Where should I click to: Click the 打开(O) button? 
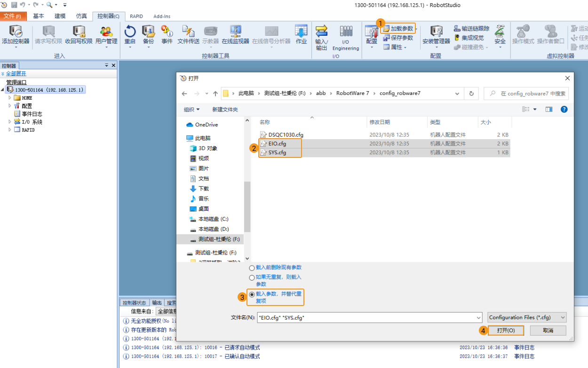[506, 330]
